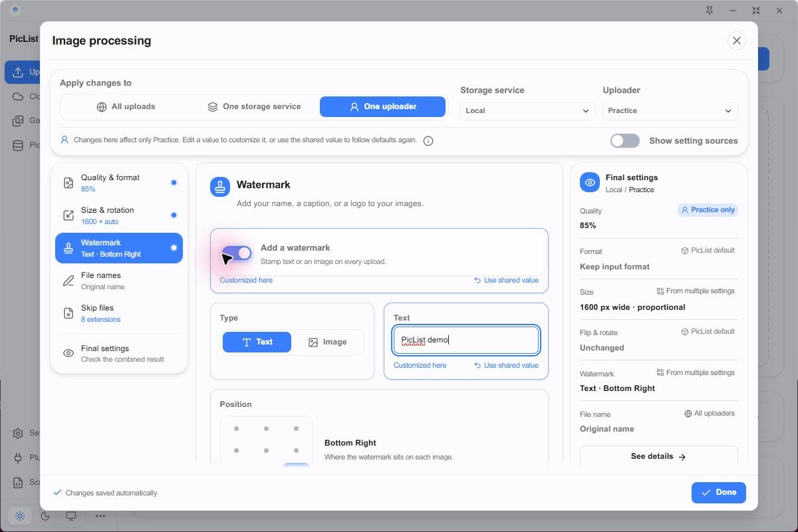Image resolution: width=798 pixels, height=532 pixels.
Task: Select the top-right watermark position dot
Action: (296, 429)
